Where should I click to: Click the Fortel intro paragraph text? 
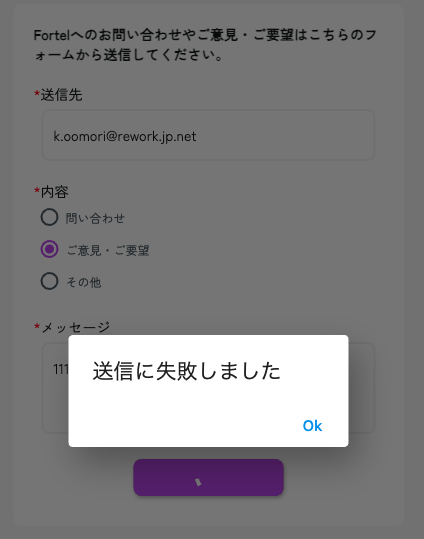(205, 45)
